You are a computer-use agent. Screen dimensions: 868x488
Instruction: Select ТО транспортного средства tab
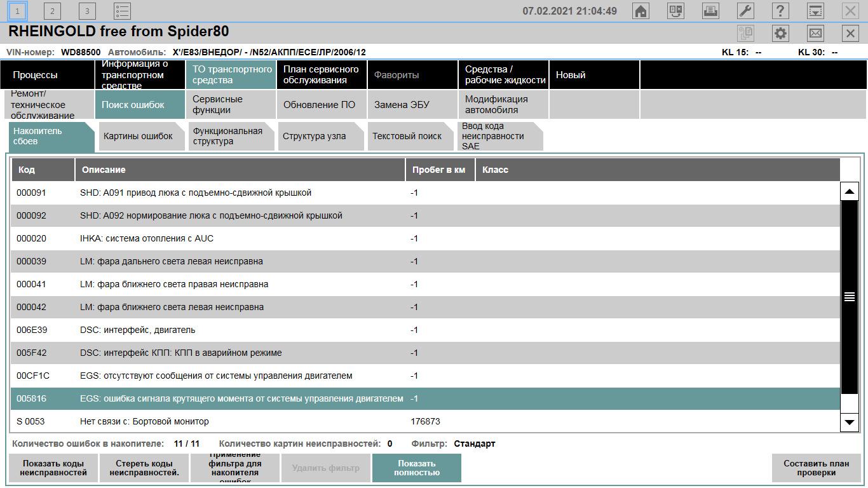(x=231, y=75)
